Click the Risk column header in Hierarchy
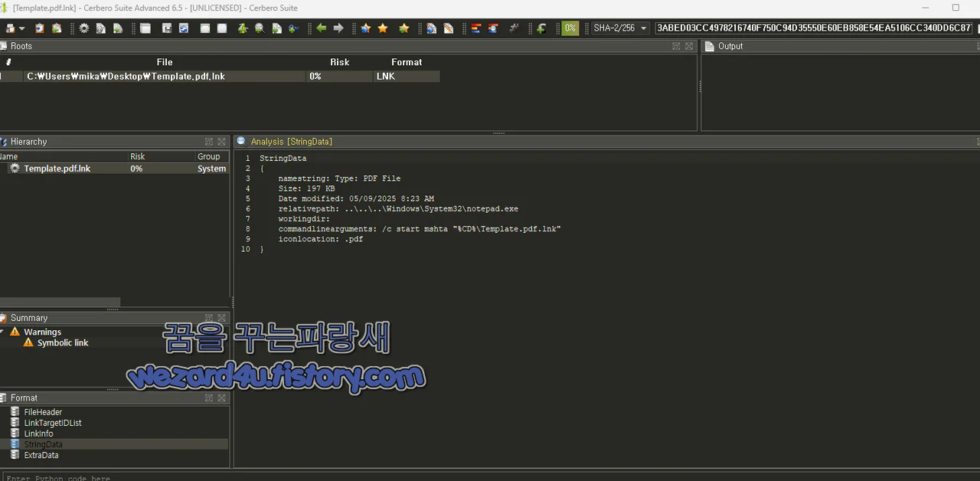The height and width of the screenshot is (481, 980). (137, 156)
